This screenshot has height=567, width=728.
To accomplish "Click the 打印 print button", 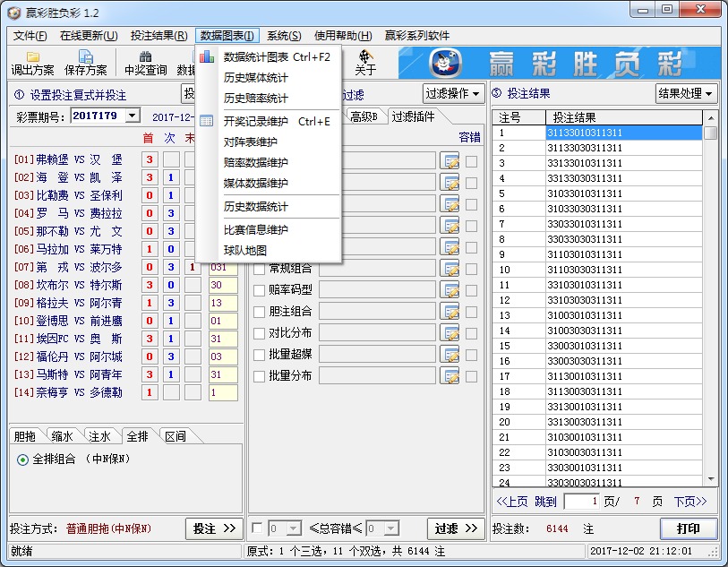I will click(688, 528).
